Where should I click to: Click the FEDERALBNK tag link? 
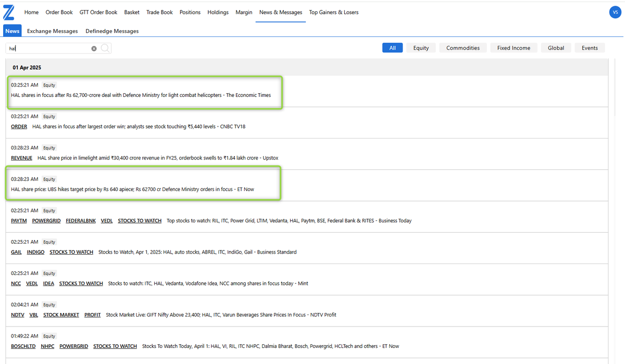tap(81, 221)
